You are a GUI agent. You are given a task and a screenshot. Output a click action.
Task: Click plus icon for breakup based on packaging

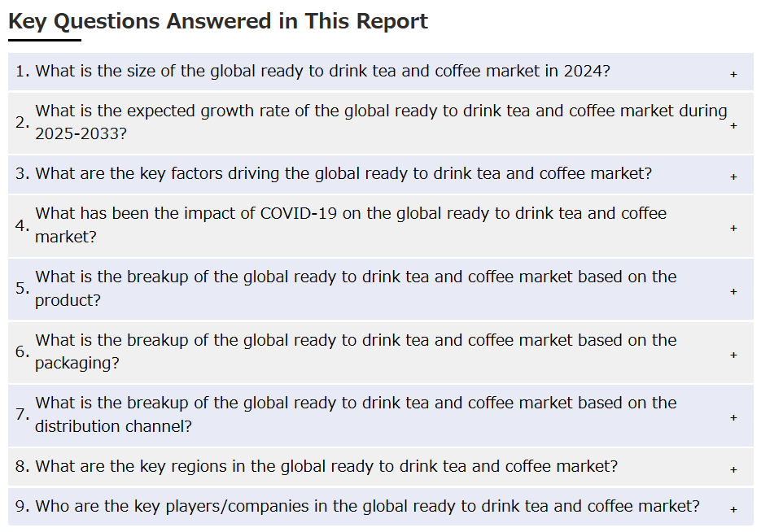click(733, 355)
